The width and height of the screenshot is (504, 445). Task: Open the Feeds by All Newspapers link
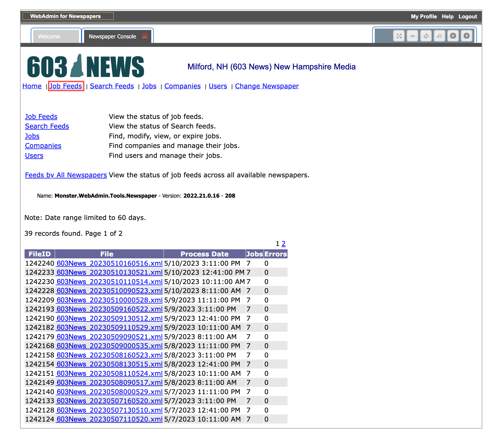click(x=66, y=175)
